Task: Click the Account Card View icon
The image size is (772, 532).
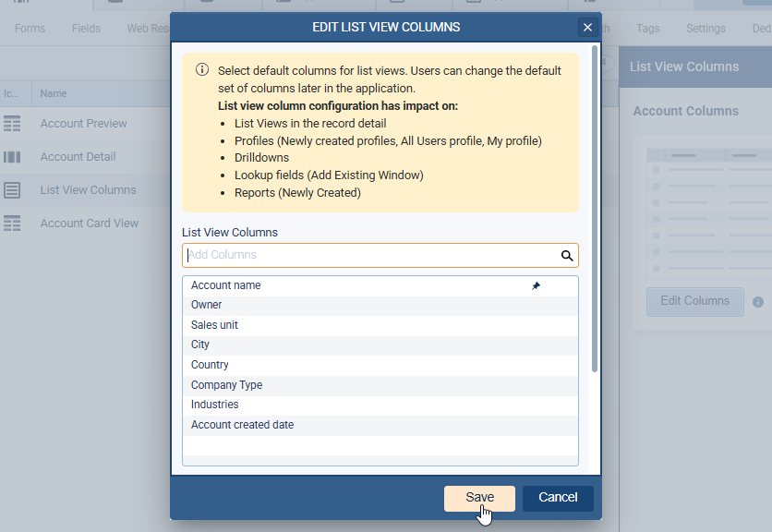Action: pyautogui.click(x=12, y=224)
